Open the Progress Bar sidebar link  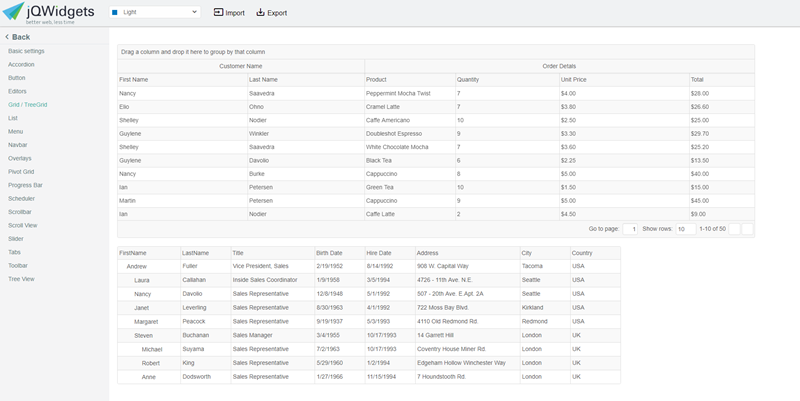tap(25, 185)
